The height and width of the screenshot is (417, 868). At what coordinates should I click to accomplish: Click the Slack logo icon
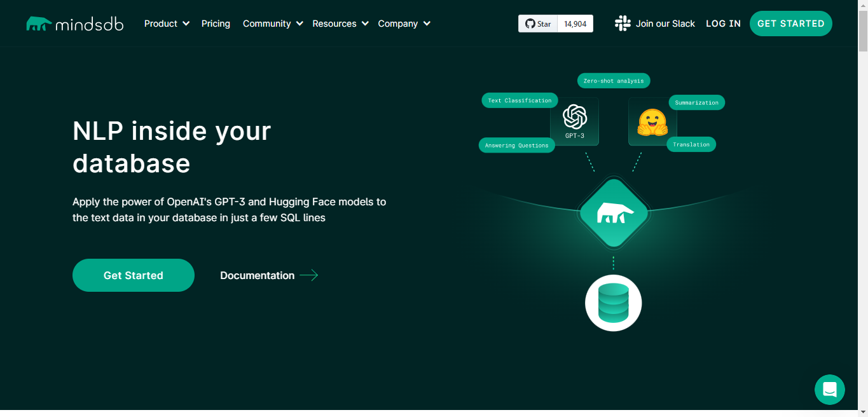pyautogui.click(x=623, y=24)
